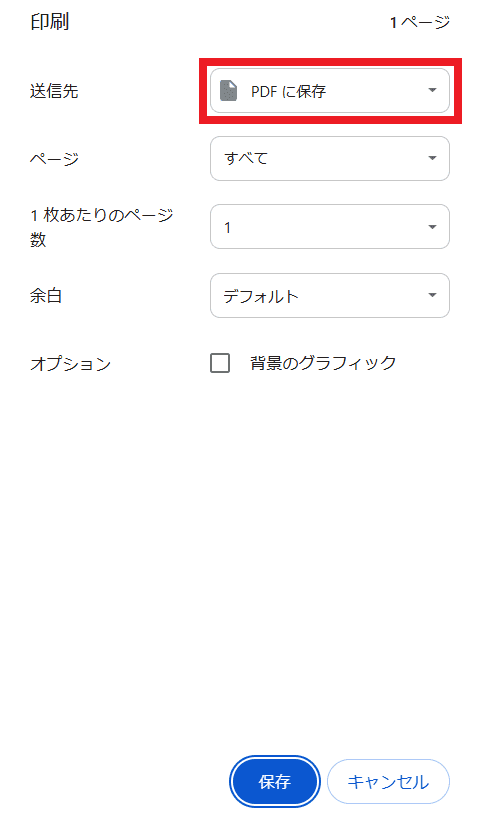The height and width of the screenshot is (833, 480).
Task: Click the 送信先 label
Action: 54,91
